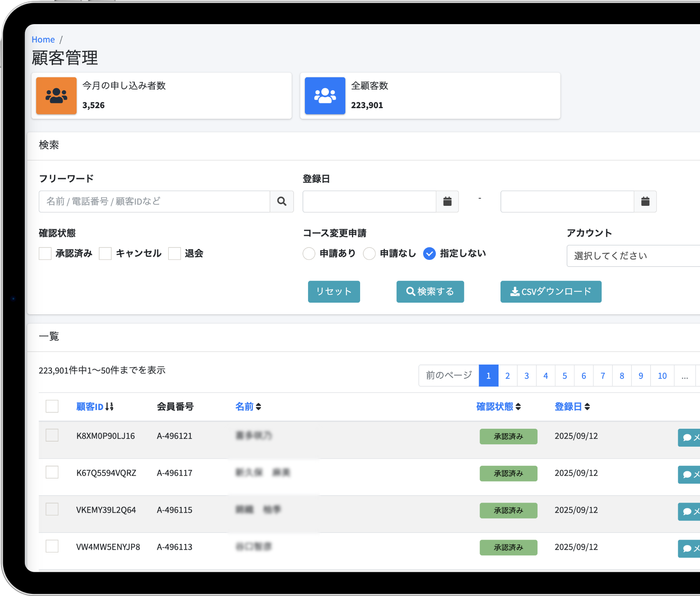Click the orange monthly applicants group icon
This screenshot has height=596, width=700.
pyautogui.click(x=56, y=96)
